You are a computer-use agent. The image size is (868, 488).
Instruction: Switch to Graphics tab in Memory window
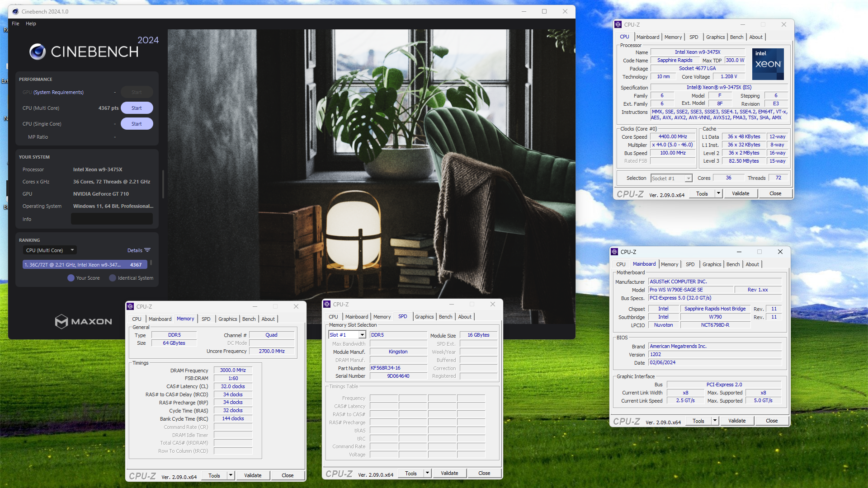tap(227, 319)
